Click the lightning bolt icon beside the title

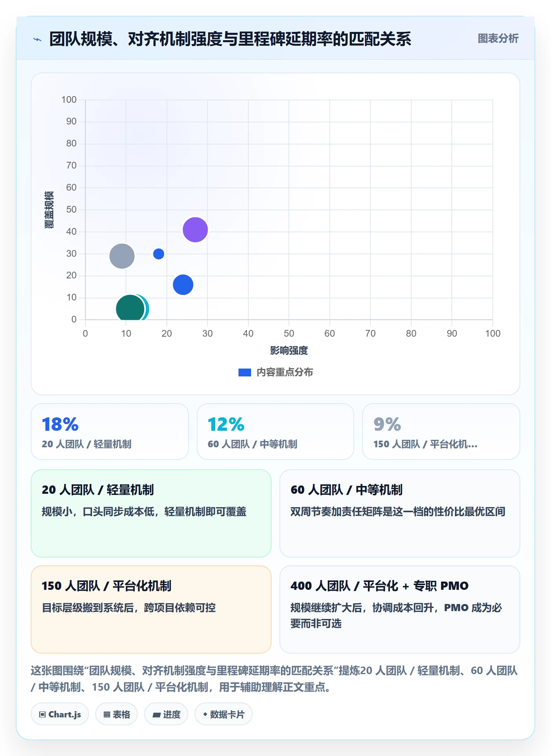[x=37, y=39]
